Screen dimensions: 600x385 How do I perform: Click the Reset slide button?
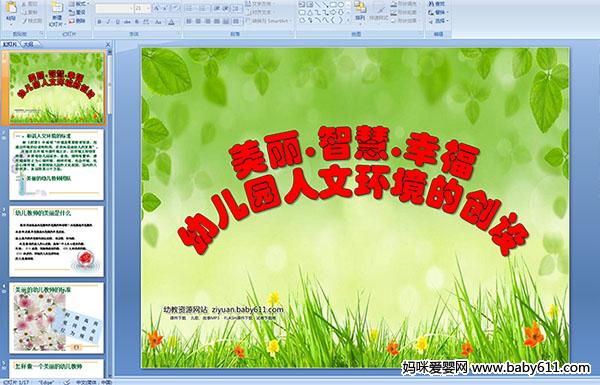(78, 12)
